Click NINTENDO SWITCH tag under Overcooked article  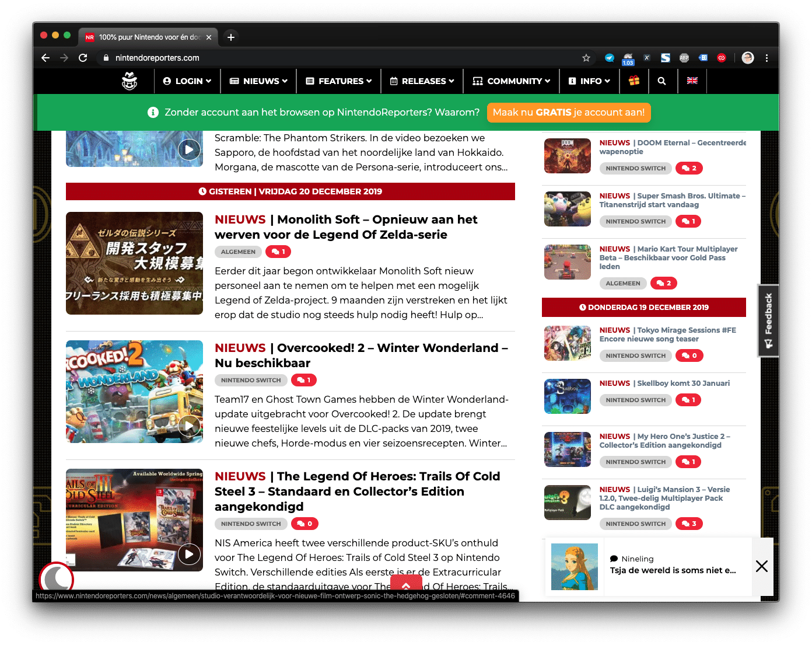251,380
